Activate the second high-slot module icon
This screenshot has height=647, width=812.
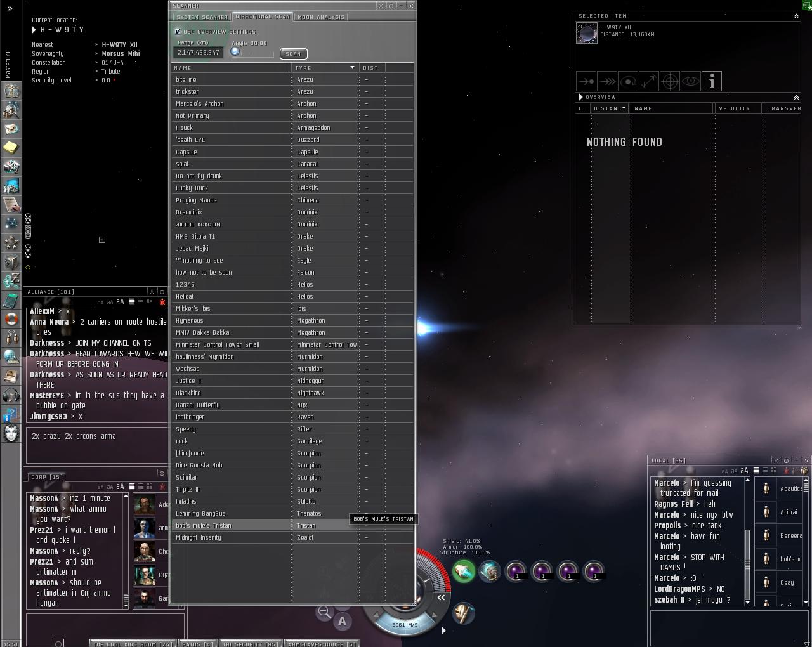coord(490,572)
